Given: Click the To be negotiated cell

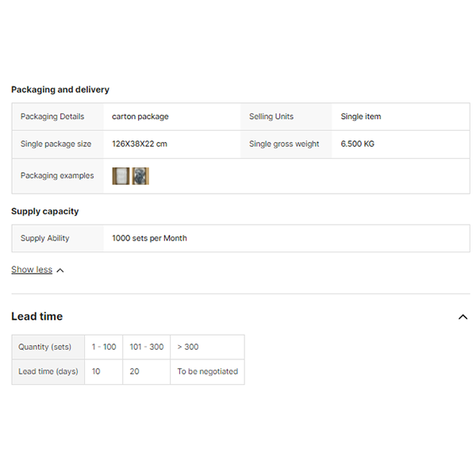Looking at the screenshot, I should coord(207,371).
